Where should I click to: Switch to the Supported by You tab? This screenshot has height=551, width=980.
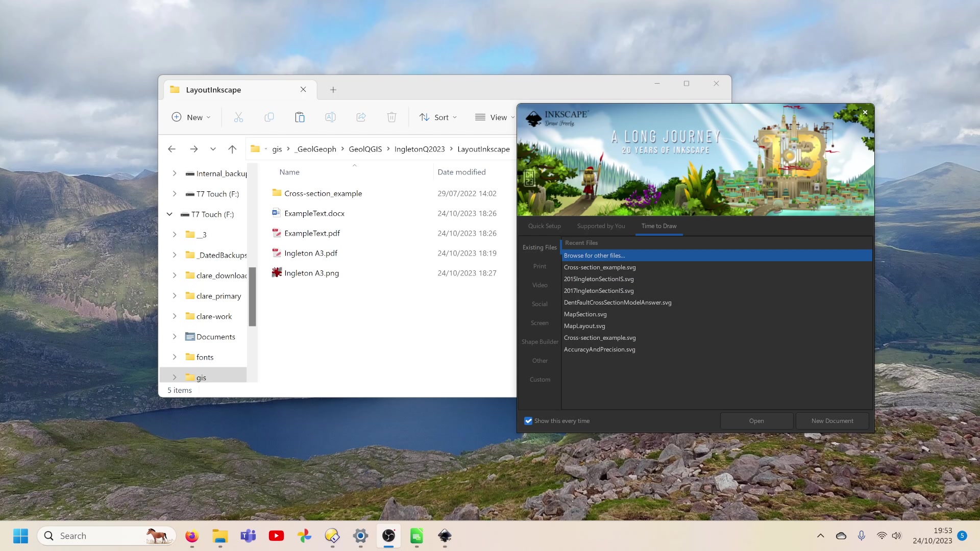point(601,226)
